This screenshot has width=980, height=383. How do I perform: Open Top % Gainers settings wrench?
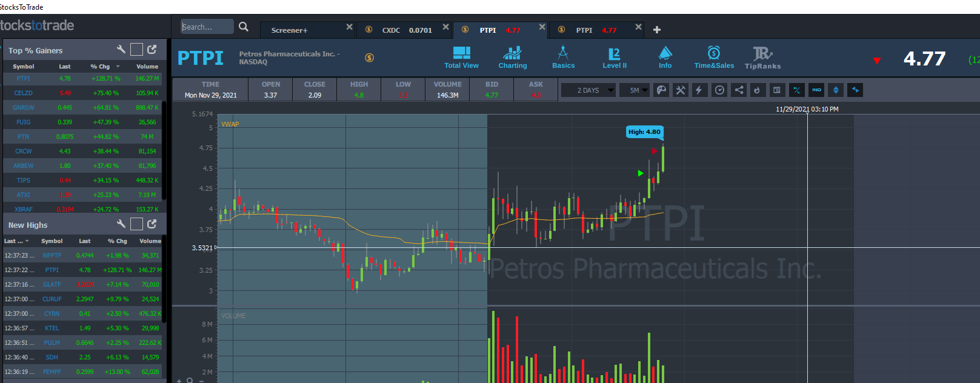click(121, 50)
